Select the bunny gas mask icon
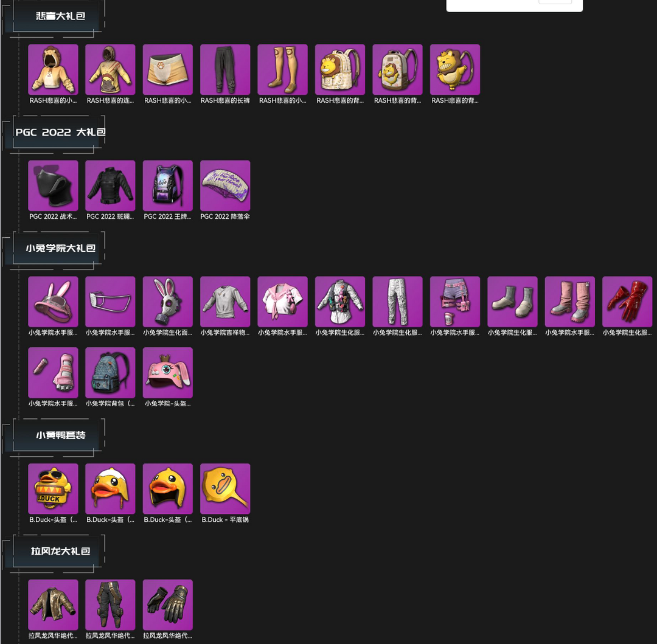Image resolution: width=657 pixels, height=644 pixels. tap(168, 302)
